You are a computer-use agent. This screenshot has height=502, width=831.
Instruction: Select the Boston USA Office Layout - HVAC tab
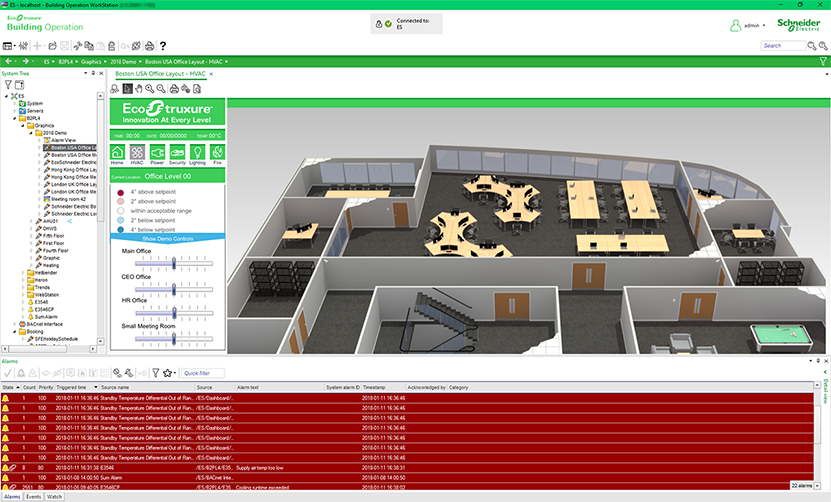coord(160,74)
